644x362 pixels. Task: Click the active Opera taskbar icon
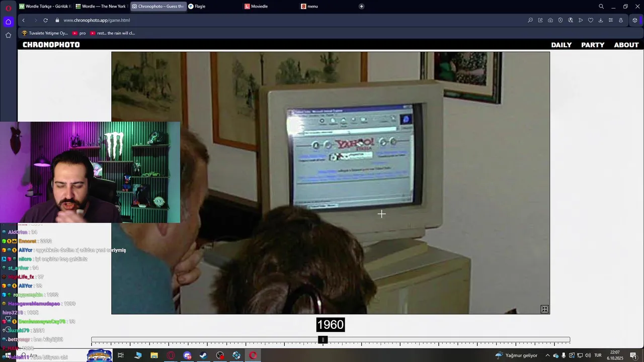pos(253,355)
